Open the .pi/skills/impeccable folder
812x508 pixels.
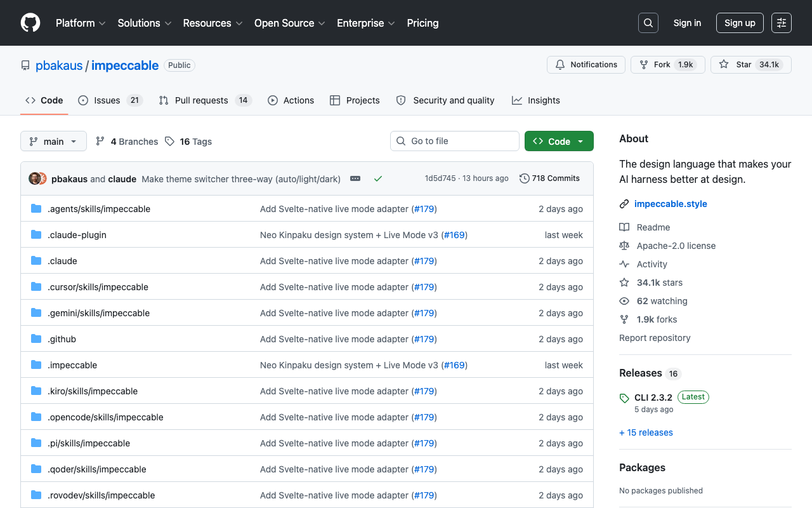[89, 443]
